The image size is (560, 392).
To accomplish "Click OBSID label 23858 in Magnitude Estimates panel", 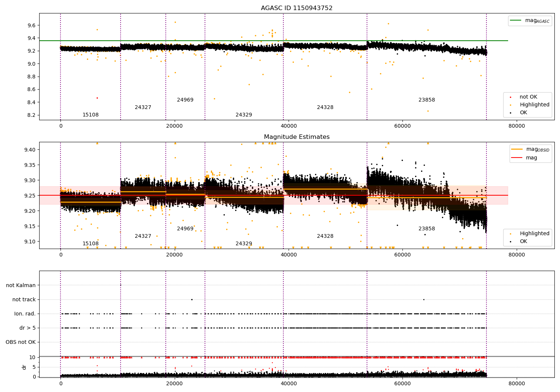I will 427,229.
